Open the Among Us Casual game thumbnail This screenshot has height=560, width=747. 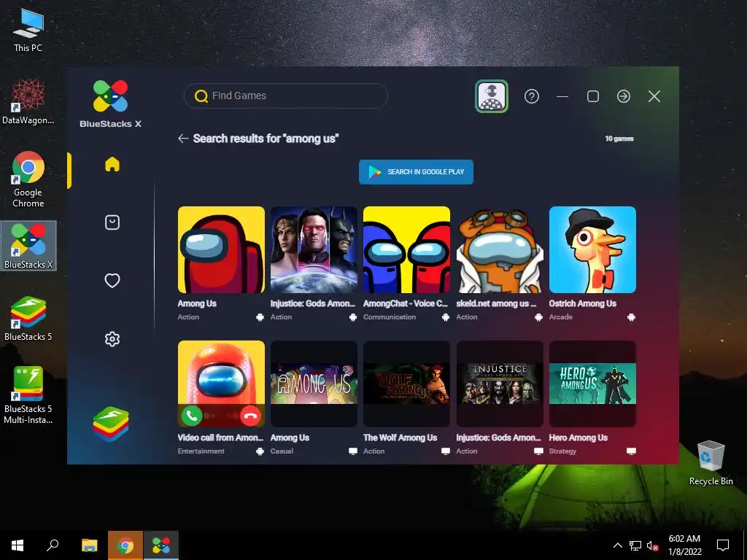click(314, 384)
